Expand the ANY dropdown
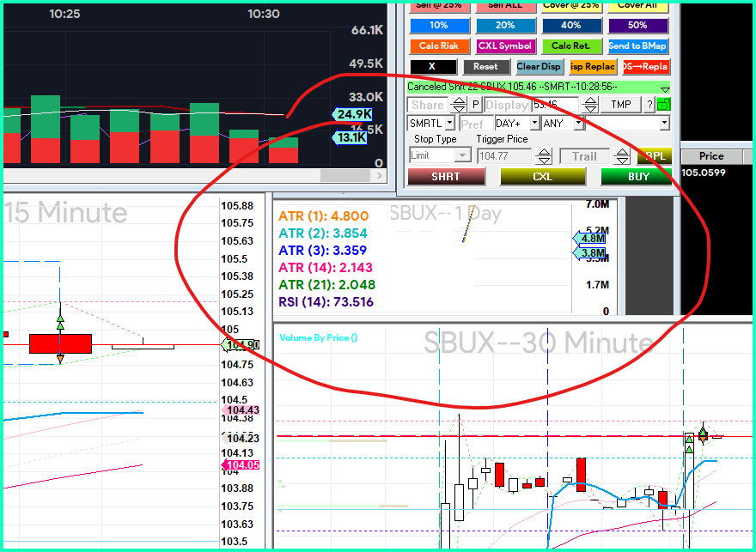Screen dimensions: 756x552 (x=578, y=124)
